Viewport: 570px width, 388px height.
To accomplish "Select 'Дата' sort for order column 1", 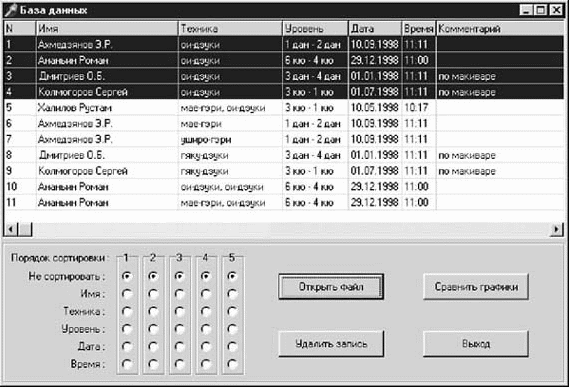I will (x=127, y=347).
